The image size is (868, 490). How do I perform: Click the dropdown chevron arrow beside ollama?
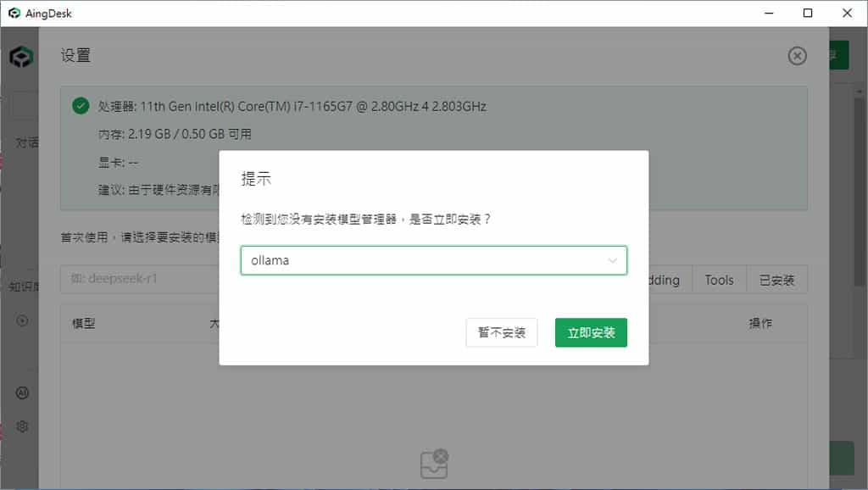click(x=612, y=261)
